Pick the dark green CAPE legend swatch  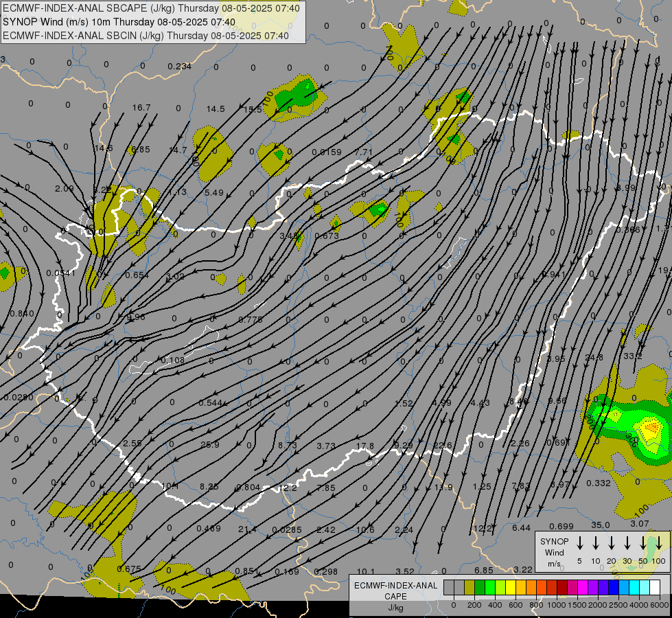click(480, 587)
